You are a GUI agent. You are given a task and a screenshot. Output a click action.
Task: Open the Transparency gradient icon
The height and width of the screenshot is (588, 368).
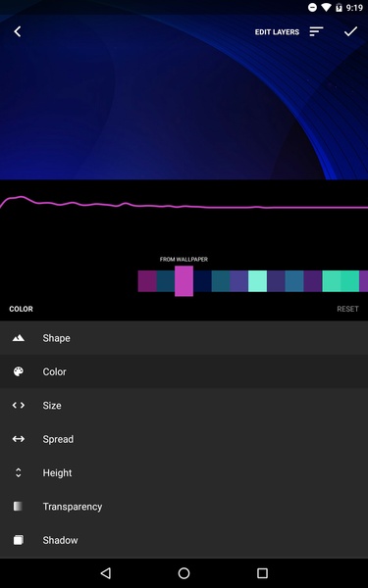coord(18,507)
